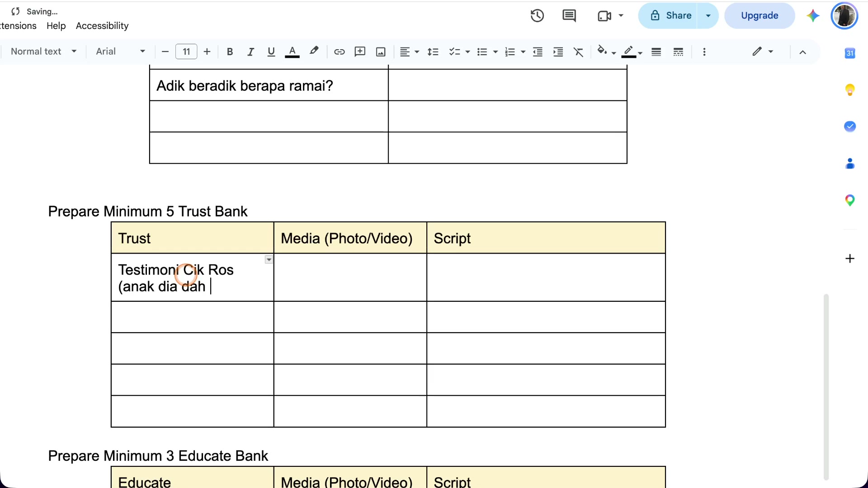The image size is (868, 488).
Task: Insert image toolbar icon
Action: 381,52
